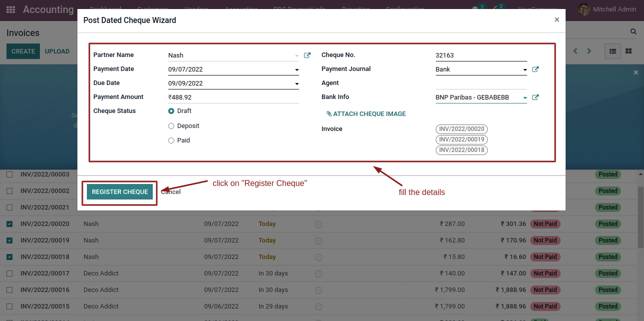Viewport: 644px width, 321px height.
Task: Click 'In 29 days' due date for INV/2022/00015
Action: (273, 306)
